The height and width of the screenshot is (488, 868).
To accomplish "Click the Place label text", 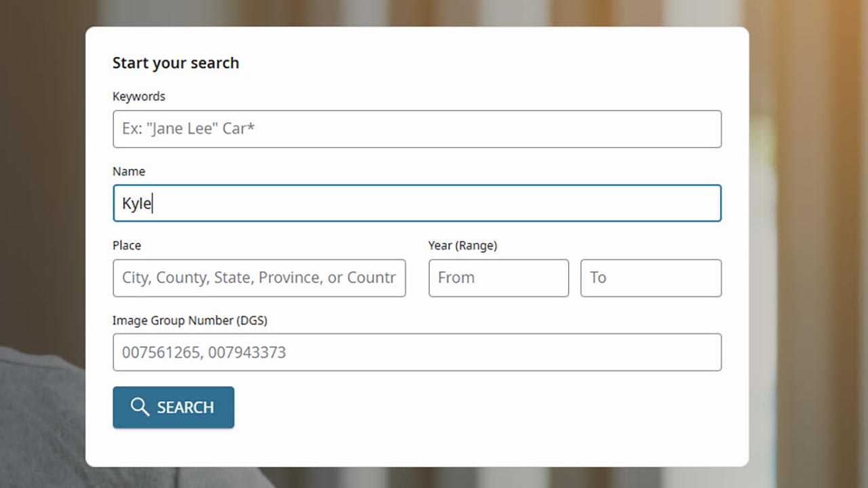I will coord(127,245).
